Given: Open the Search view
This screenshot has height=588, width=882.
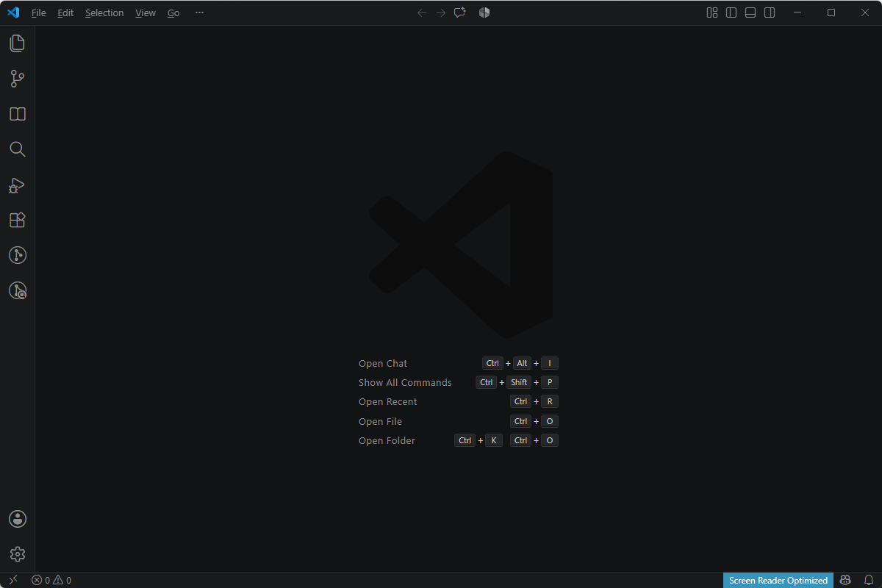Looking at the screenshot, I should point(18,149).
